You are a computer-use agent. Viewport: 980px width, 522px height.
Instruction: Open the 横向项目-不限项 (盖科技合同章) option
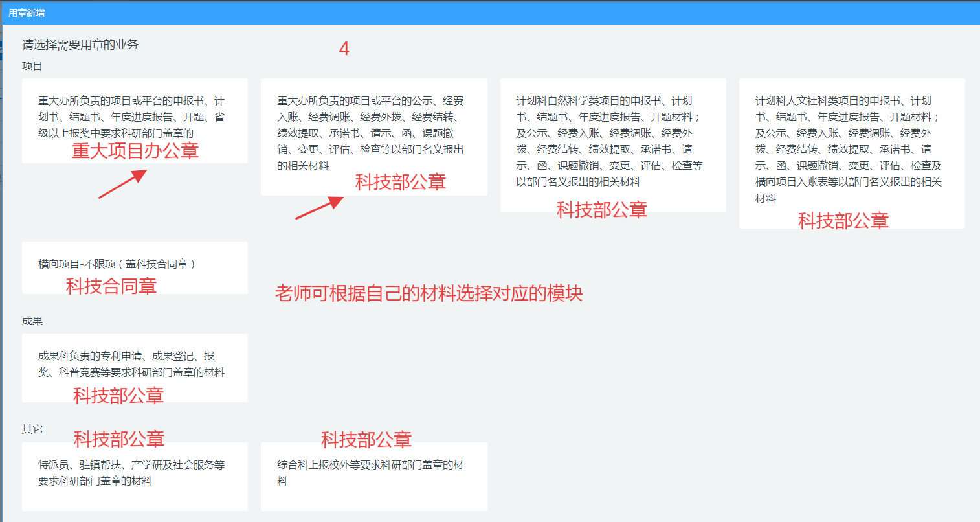pyautogui.click(x=134, y=264)
